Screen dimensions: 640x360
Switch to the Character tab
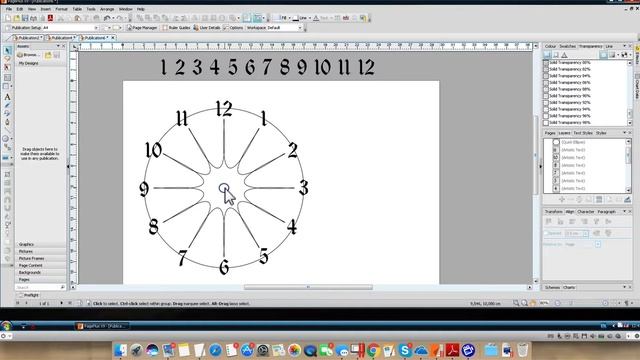point(586,211)
